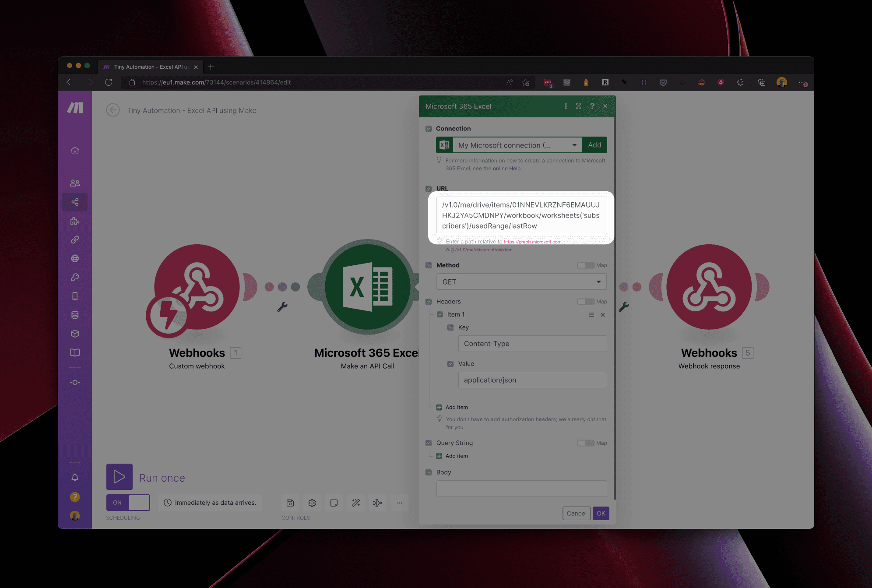This screenshot has width=872, height=588.
Task: Open Immediately as data arrives schedule
Action: (x=210, y=503)
